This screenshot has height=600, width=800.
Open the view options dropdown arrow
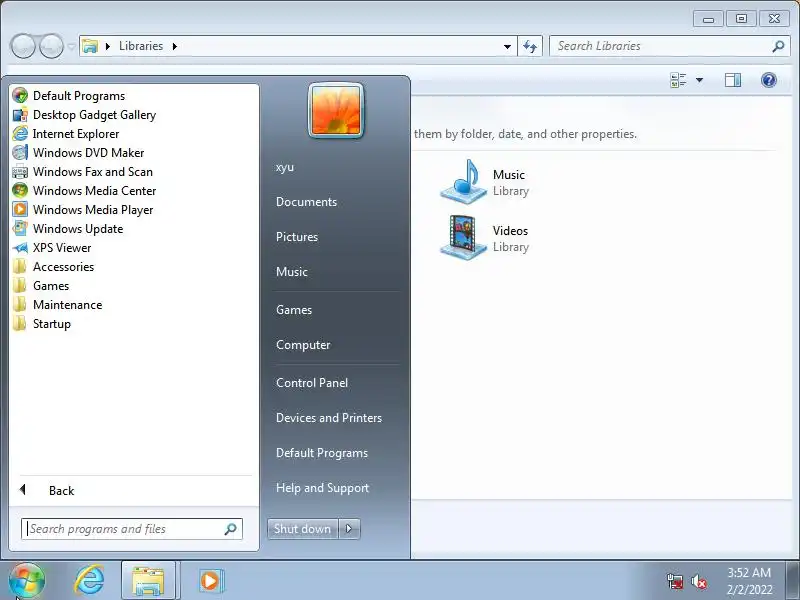click(699, 80)
